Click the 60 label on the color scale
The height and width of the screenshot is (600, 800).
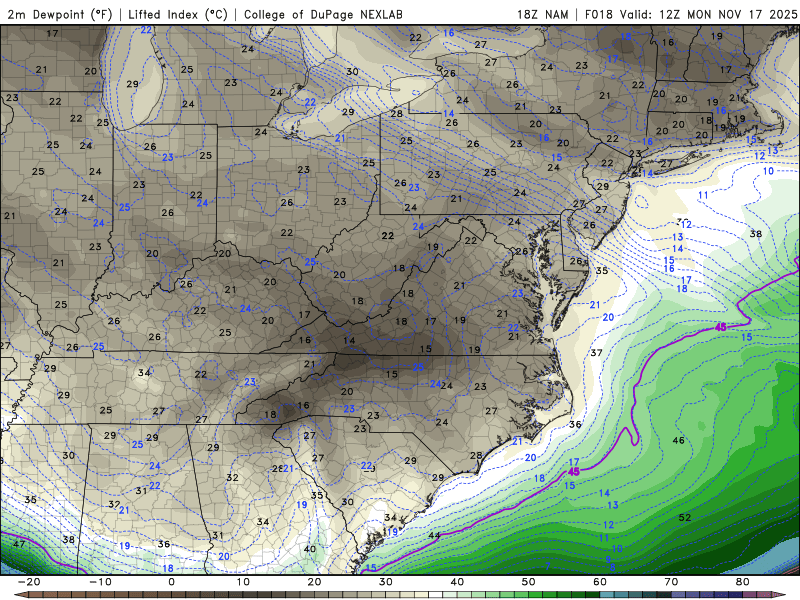(x=600, y=582)
